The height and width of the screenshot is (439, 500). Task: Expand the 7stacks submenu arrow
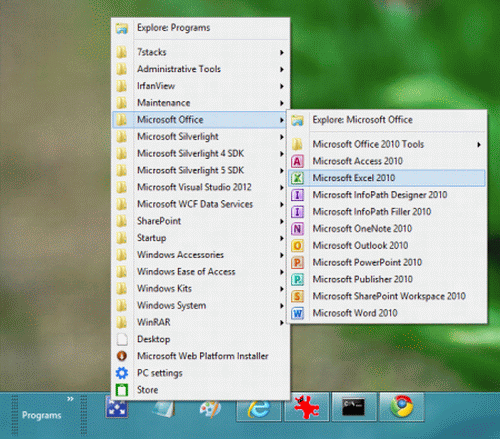click(282, 53)
